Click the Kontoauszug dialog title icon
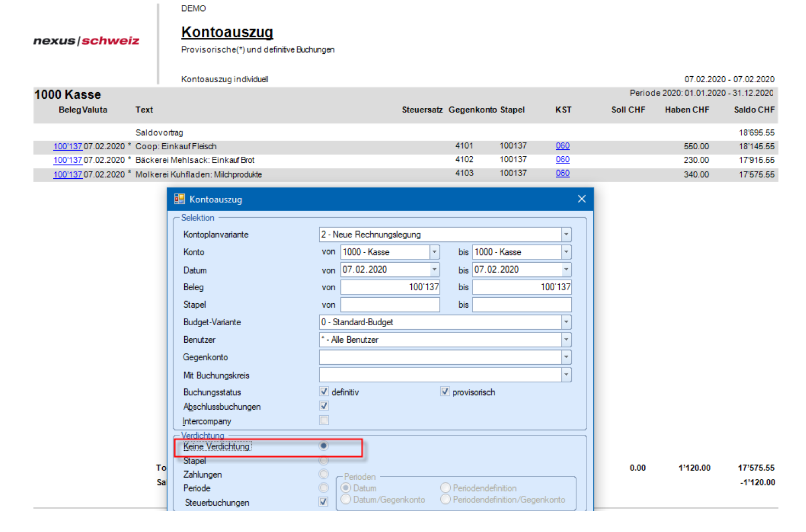The width and height of the screenshot is (806, 532). pyautogui.click(x=179, y=199)
